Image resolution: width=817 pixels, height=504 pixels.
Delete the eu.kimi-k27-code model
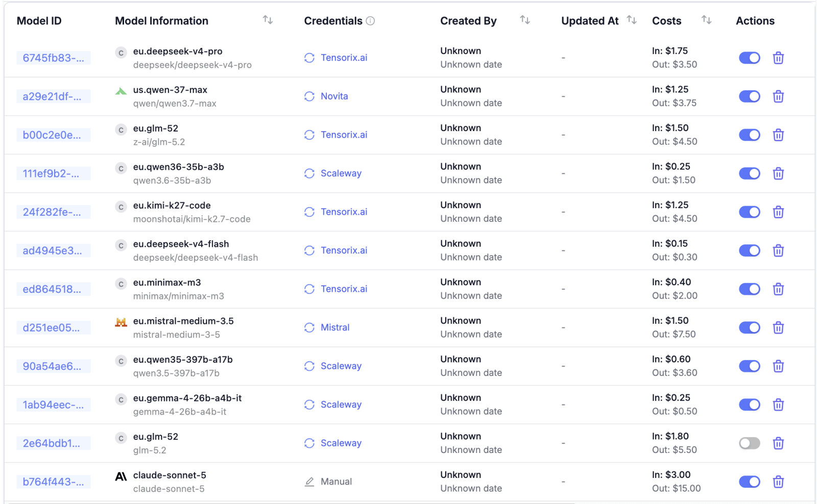(778, 212)
